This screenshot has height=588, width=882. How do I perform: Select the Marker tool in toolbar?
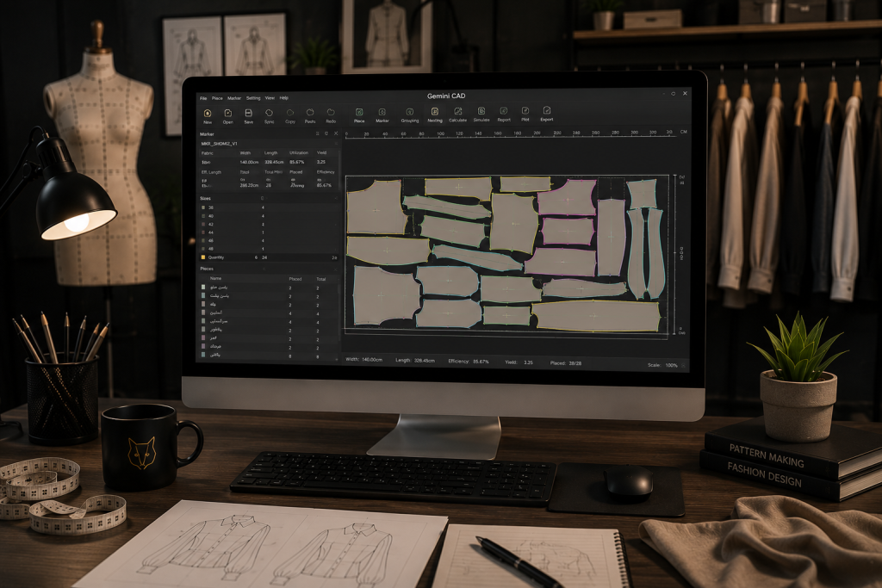click(x=382, y=113)
